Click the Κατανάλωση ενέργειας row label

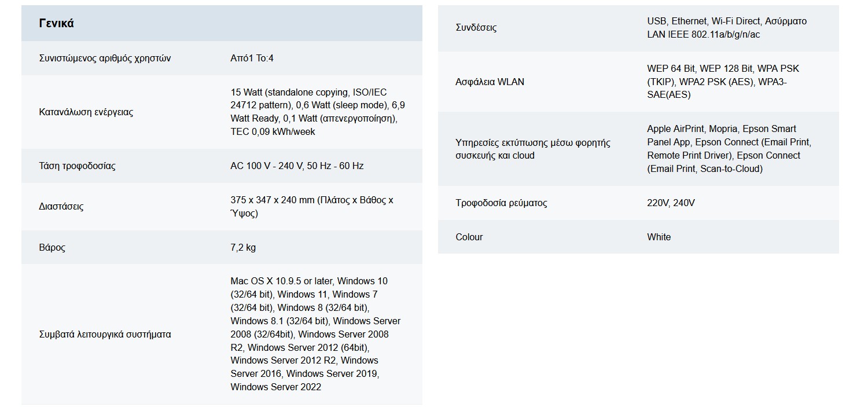click(86, 112)
